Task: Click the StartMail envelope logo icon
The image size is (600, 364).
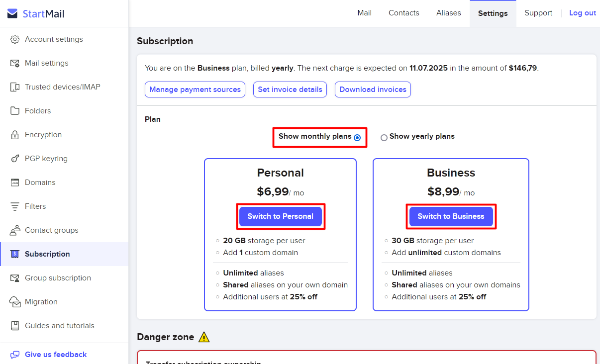Action: [12, 13]
